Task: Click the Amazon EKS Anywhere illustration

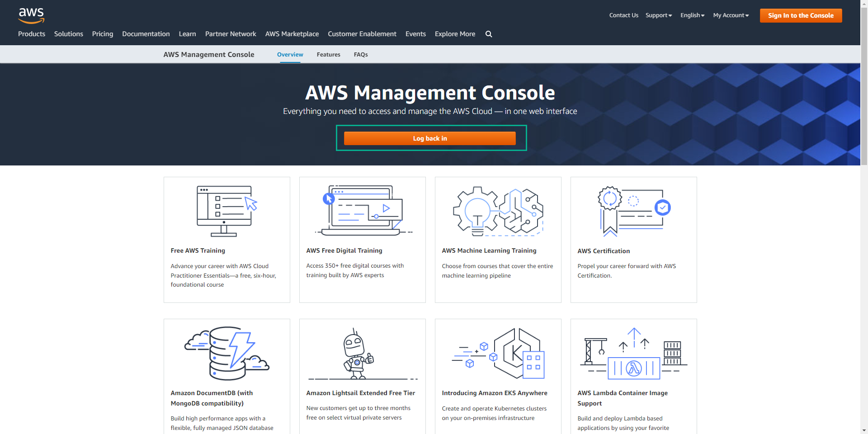Action: point(498,354)
